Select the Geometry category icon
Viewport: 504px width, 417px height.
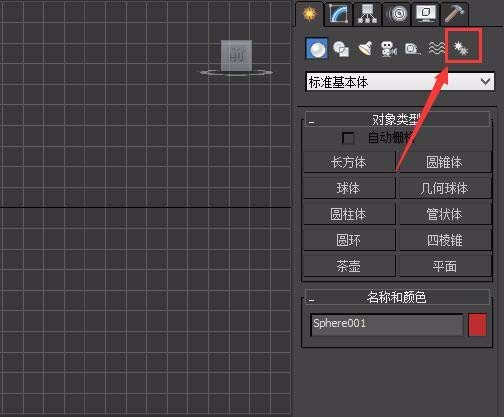(x=317, y=49)
